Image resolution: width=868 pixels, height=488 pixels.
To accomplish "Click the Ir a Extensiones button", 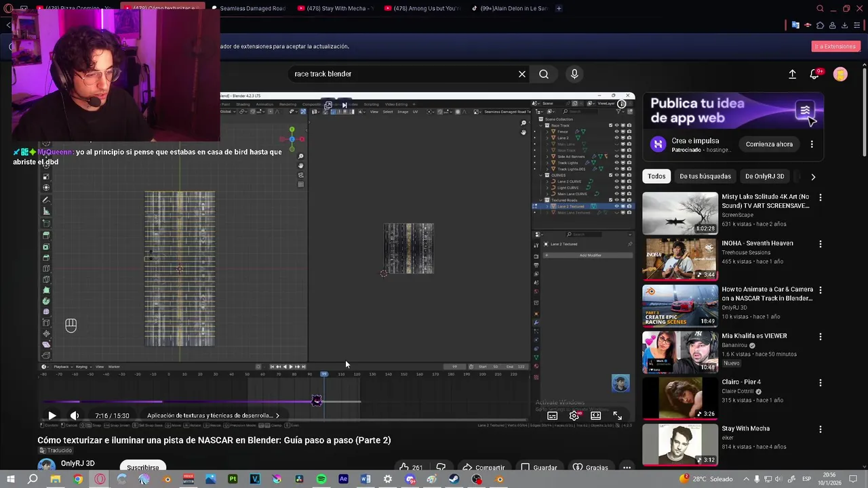I will click(x=835, y=46).
